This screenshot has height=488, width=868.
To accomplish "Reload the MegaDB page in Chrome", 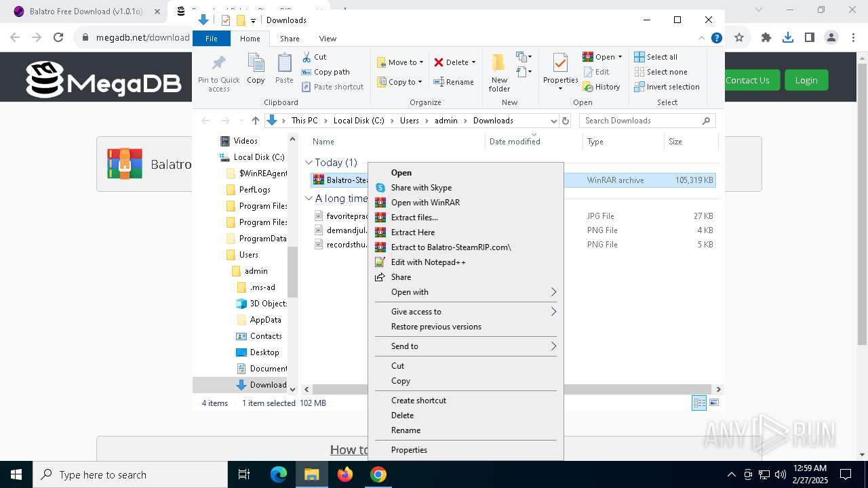I will point(58,38).
